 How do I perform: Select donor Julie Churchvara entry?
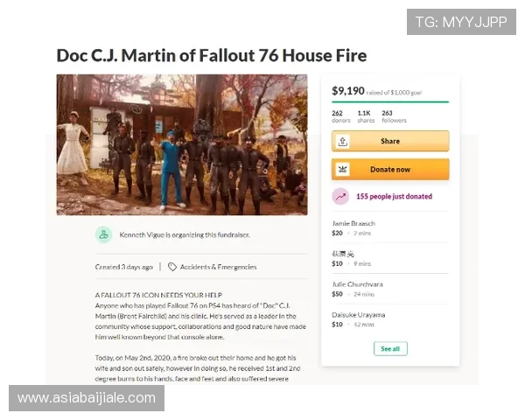390,289
